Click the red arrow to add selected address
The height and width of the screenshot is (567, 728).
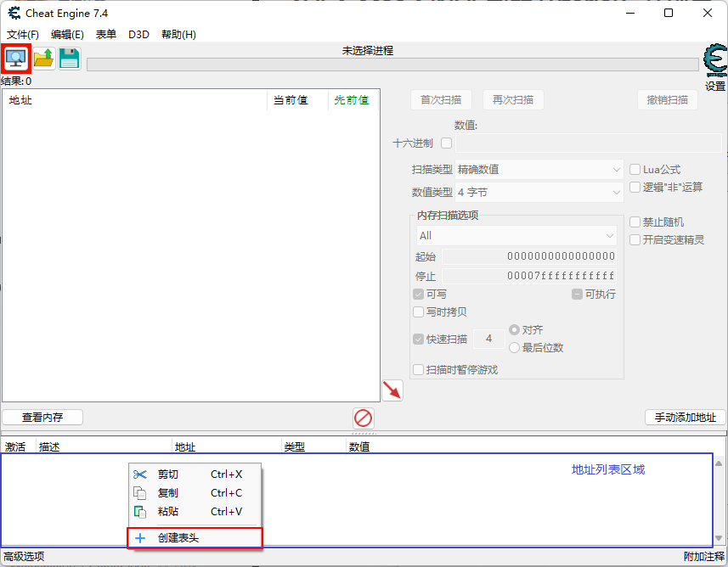pyautogui.click(x=392, y=390)
